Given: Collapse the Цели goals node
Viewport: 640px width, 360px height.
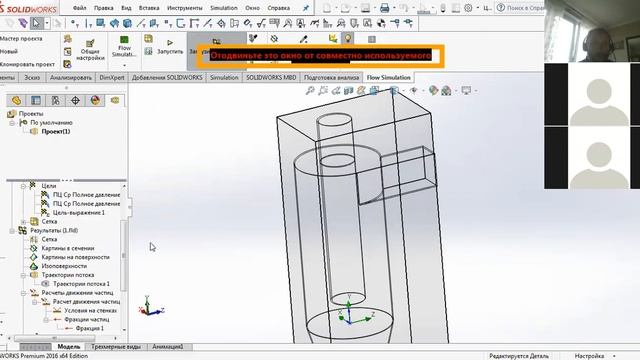Looking at the screenshot, I should (23, 186).
